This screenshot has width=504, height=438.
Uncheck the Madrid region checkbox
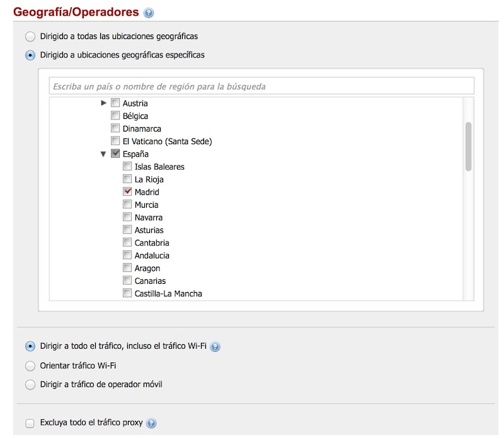(x=127, y=192)
